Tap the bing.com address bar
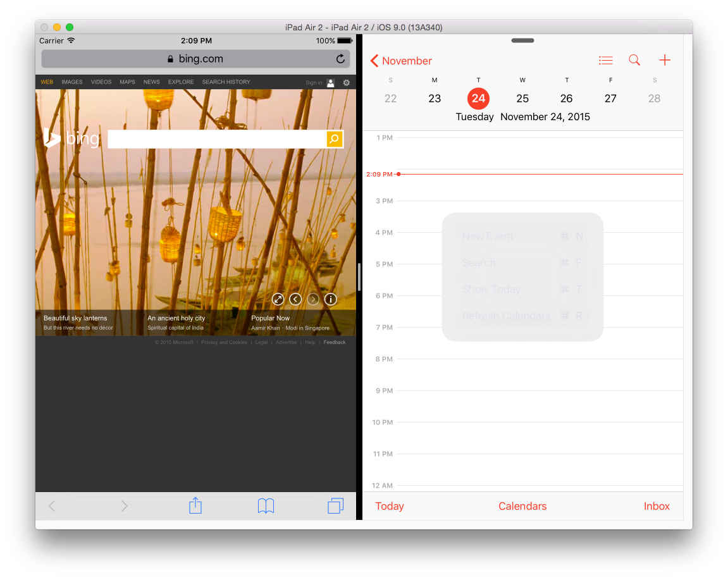The image size is (728, 580). coord(195,59)
